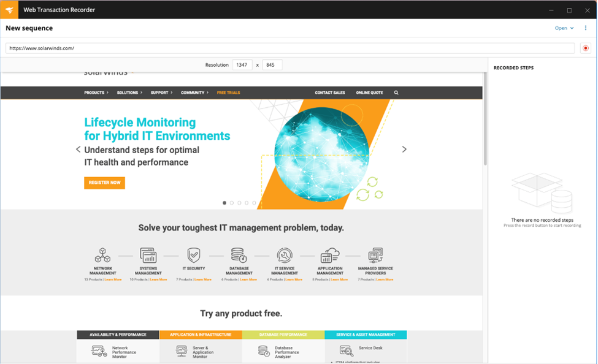Click the Managed Service Providers icon
The height and width of the screenshot is (364, 598).
pos(375,255)
